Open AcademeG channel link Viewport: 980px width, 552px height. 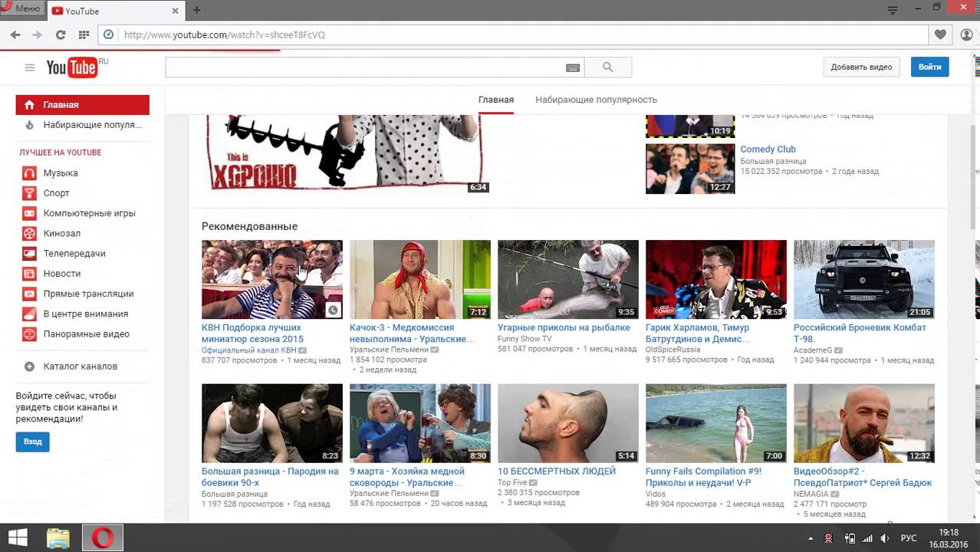[813, 350]
